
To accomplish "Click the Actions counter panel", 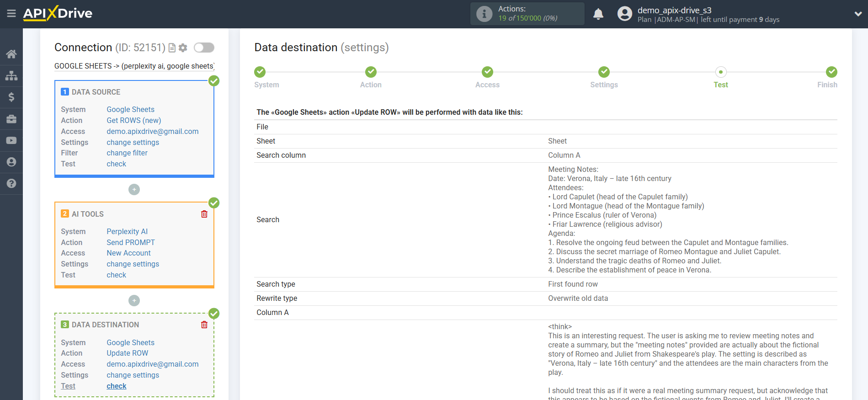I will 527,14.
